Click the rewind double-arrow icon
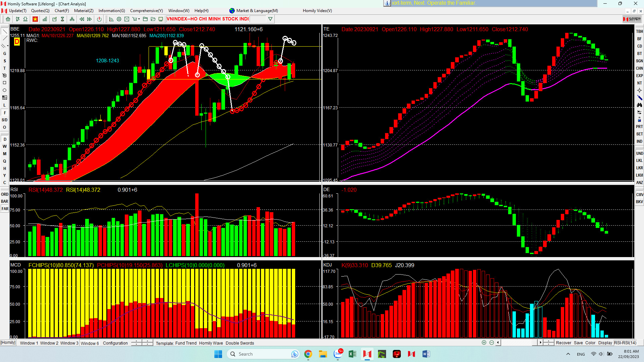 pyautogui.click(x=82, y=19)
